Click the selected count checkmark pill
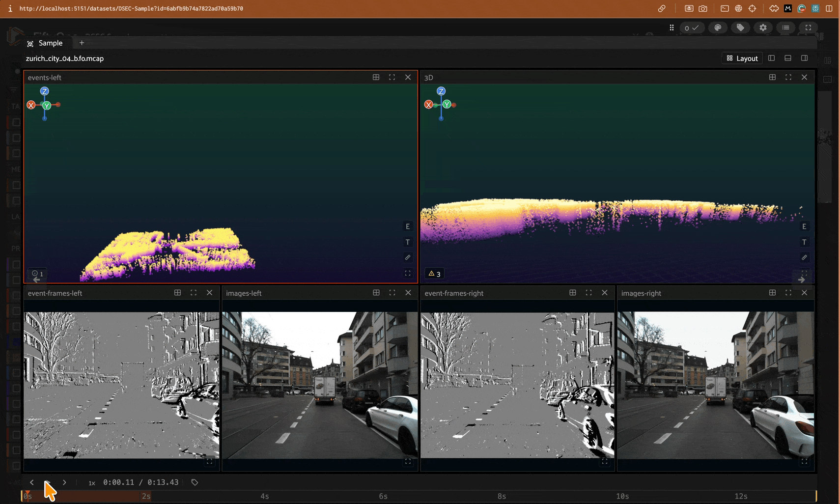Image resolution: width=840 pixels, height=504 pixels. pyautogui.click(x=692, y=28)
